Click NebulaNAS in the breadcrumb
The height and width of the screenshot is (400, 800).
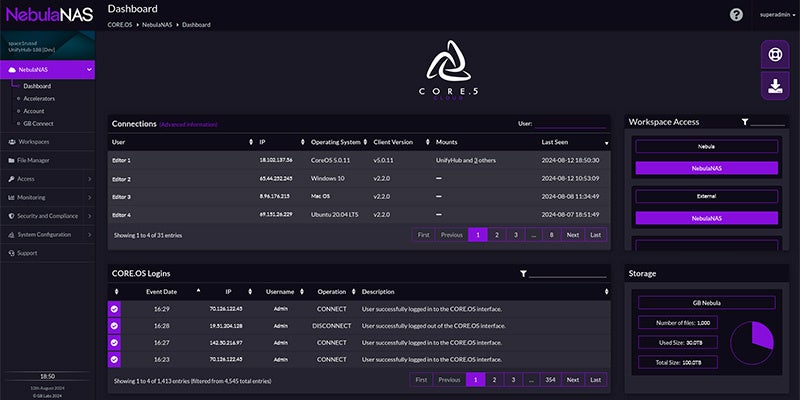pyautogui.click(x=157, y=24)
